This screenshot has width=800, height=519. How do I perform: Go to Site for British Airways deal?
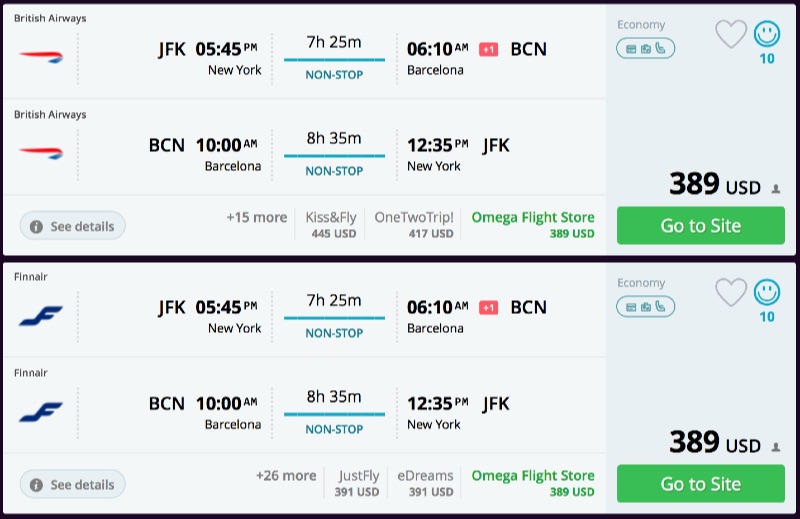click(700, 226)
